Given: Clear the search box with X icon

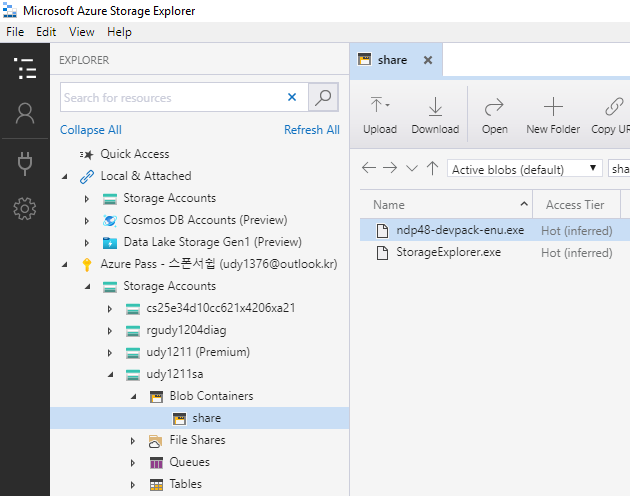Looking at the screenshot, I should 292,97.
